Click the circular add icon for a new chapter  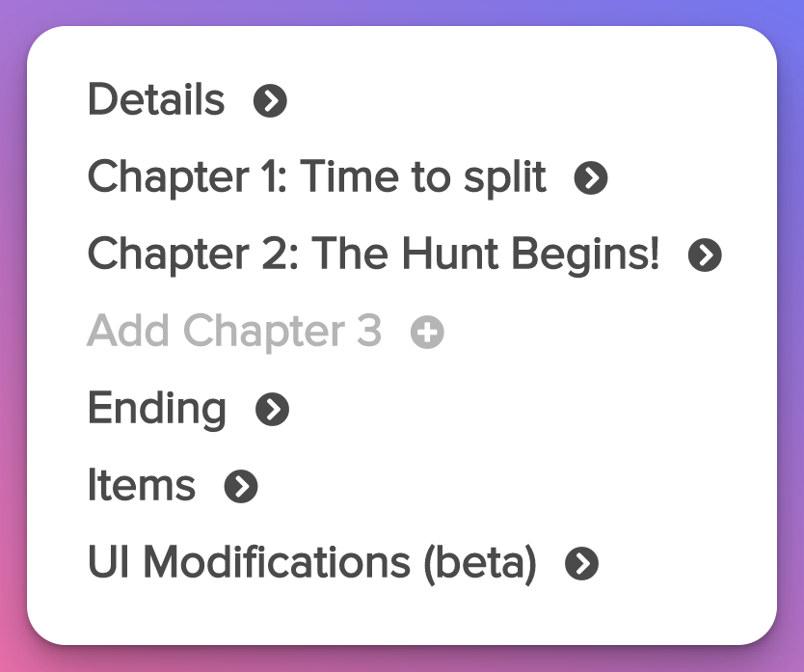click(425, 332)
